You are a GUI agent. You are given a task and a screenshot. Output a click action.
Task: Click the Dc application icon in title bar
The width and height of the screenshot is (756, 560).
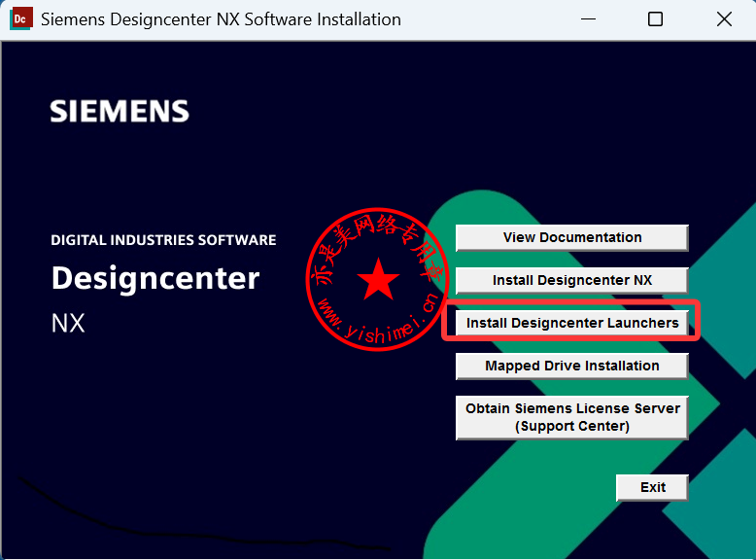coord(20,18)
